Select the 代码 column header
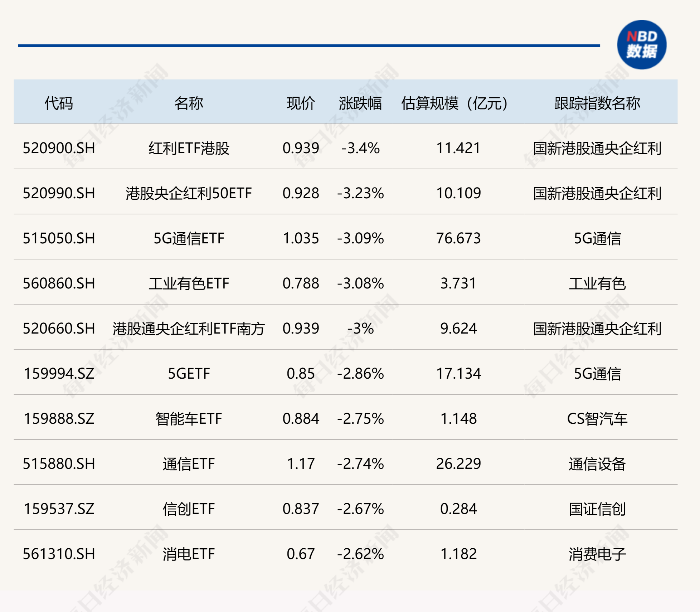The image size is (700, 612). click(x=59, y=103)
